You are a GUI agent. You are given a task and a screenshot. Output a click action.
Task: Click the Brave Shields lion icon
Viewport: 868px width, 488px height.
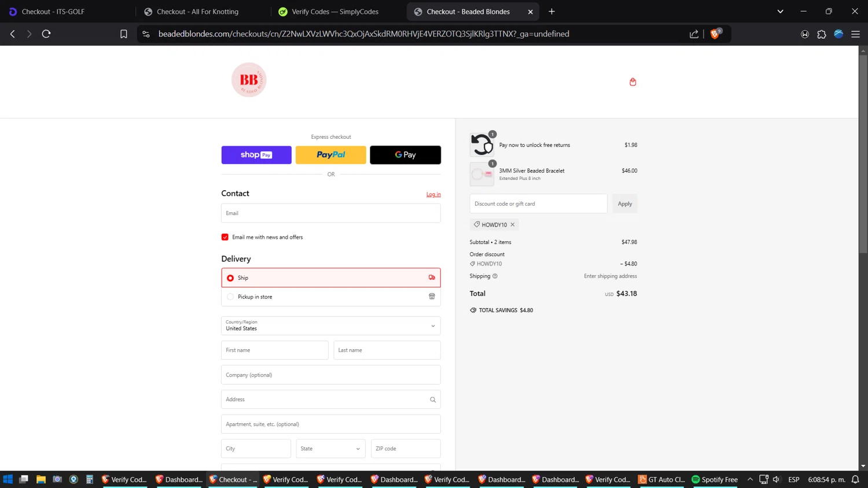point(715,34)
